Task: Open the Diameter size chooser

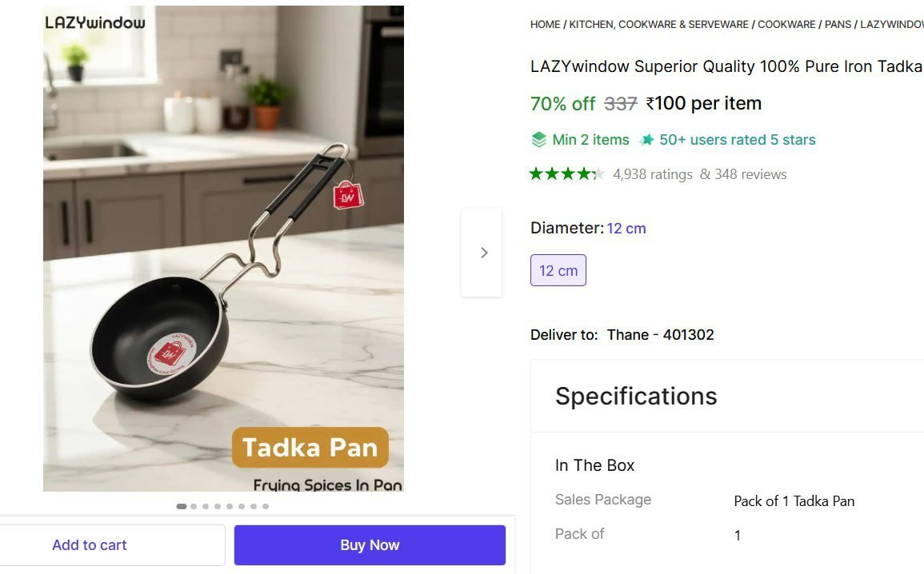Action: pos(626,228)
